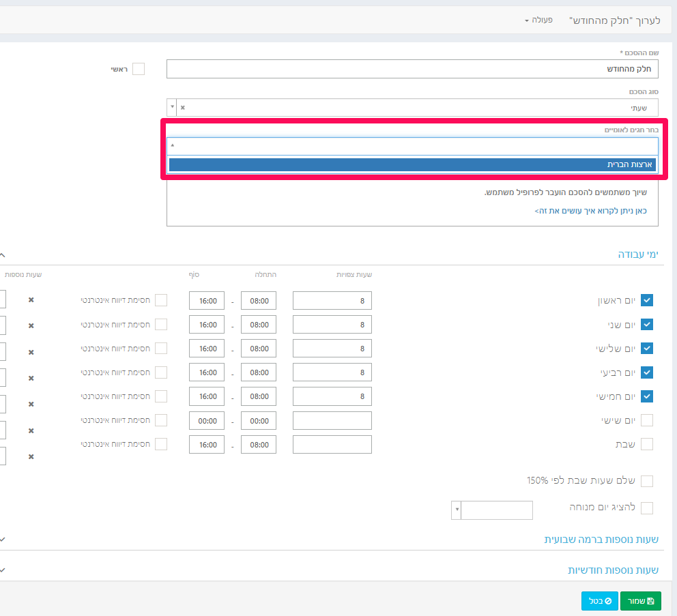The height and width of the screenshot is (616, 677).
Task: Collapse the ימי עבודה section chevron
Action: pos(3,254)
